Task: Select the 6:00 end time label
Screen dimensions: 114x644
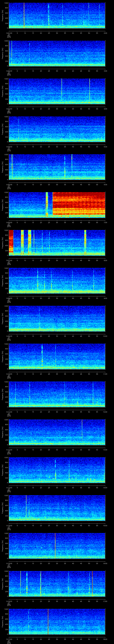Action: 105,185
